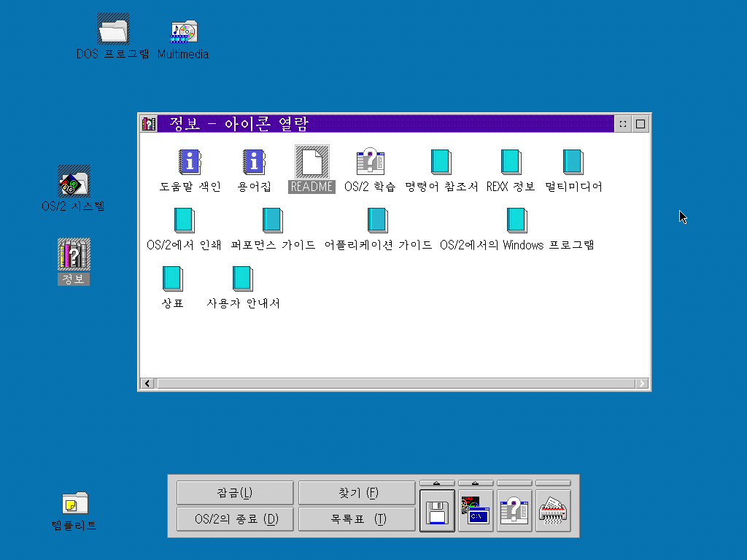The image size is (747, 560).
Task: Click the tutorial question-mark icon in LaunchPad
Action: [x=514, y=511]
